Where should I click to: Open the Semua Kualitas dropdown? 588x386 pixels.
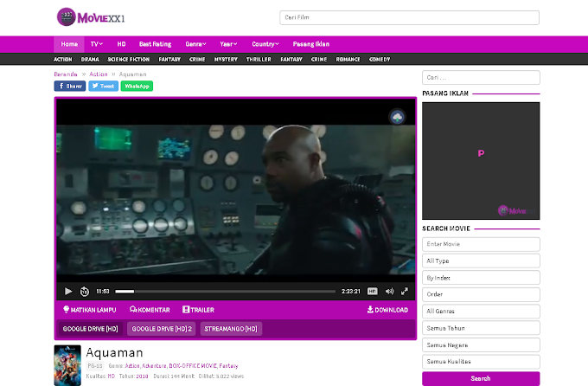[481, 362]
